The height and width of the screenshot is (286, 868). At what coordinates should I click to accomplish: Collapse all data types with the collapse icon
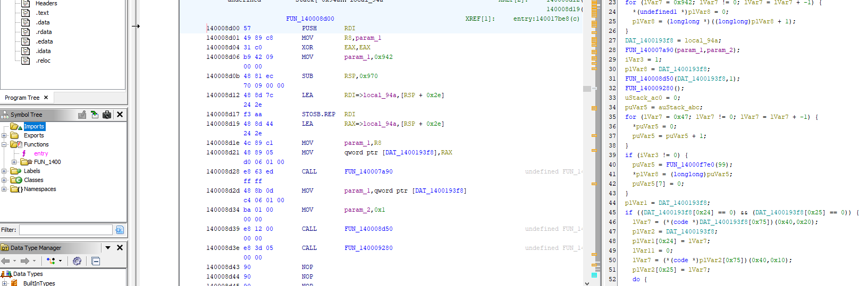[96, 261]
